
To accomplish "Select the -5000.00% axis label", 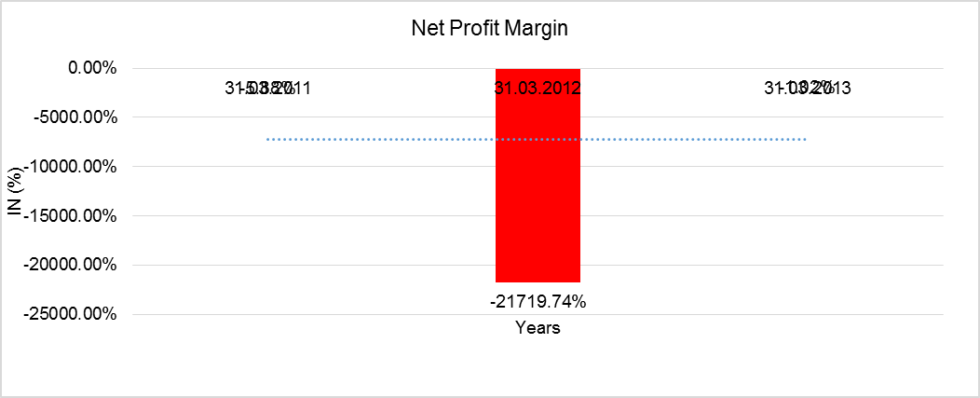I will pos(76,117).
